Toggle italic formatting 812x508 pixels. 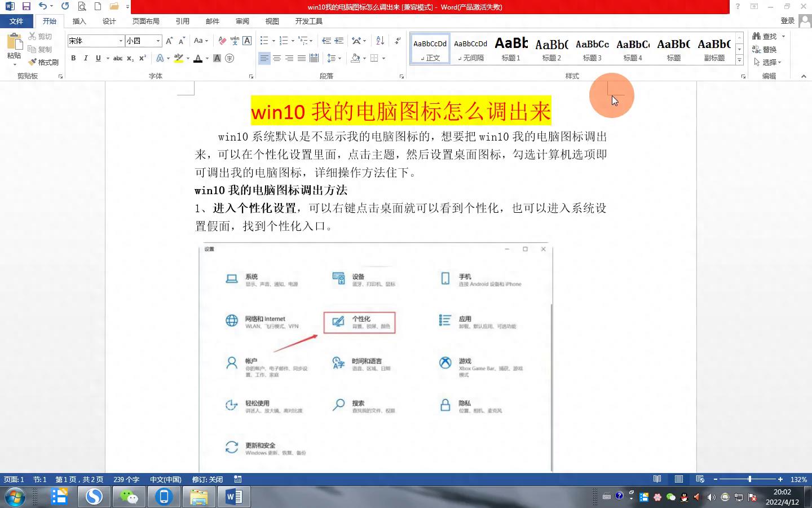(x=85, y=58)
